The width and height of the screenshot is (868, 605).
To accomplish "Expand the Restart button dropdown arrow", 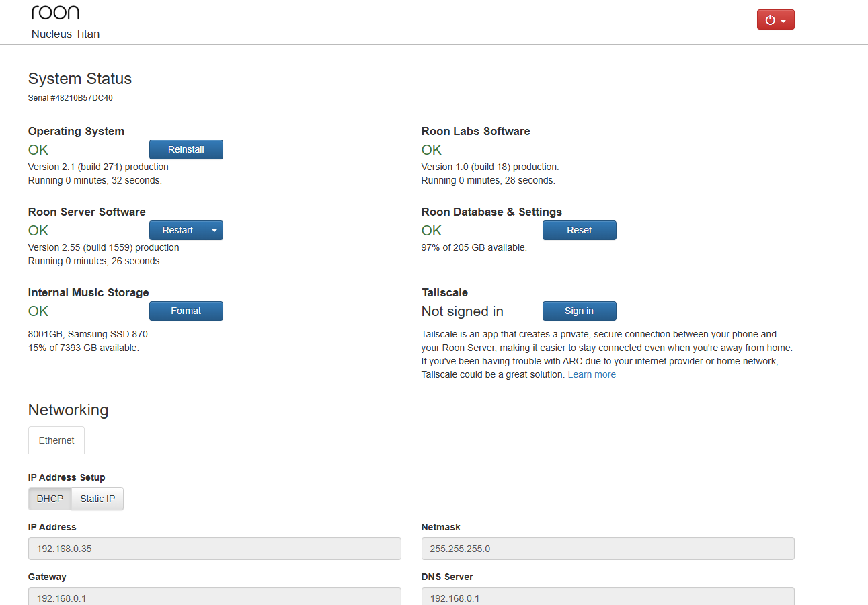I will click(x=214, y=230).
